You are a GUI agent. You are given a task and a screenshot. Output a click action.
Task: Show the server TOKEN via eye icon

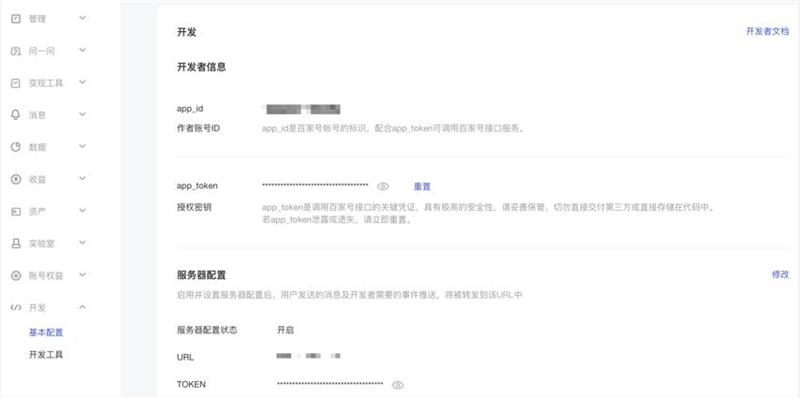[397, 385]
